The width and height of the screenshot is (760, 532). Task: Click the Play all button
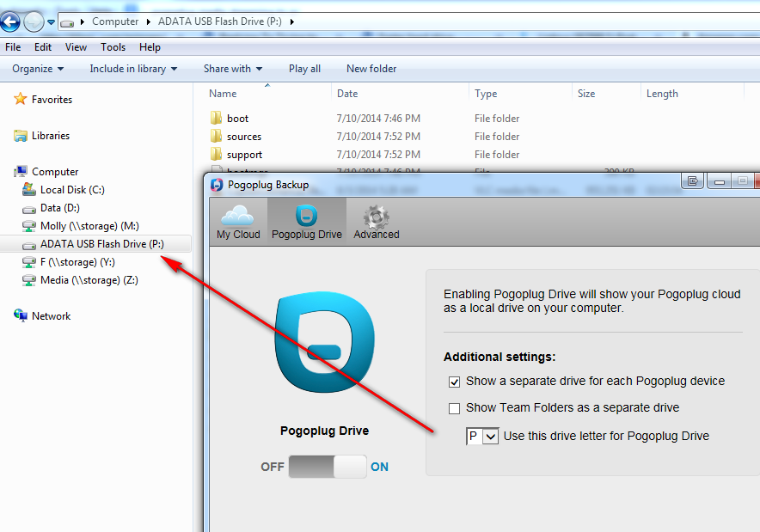(304, 69)
